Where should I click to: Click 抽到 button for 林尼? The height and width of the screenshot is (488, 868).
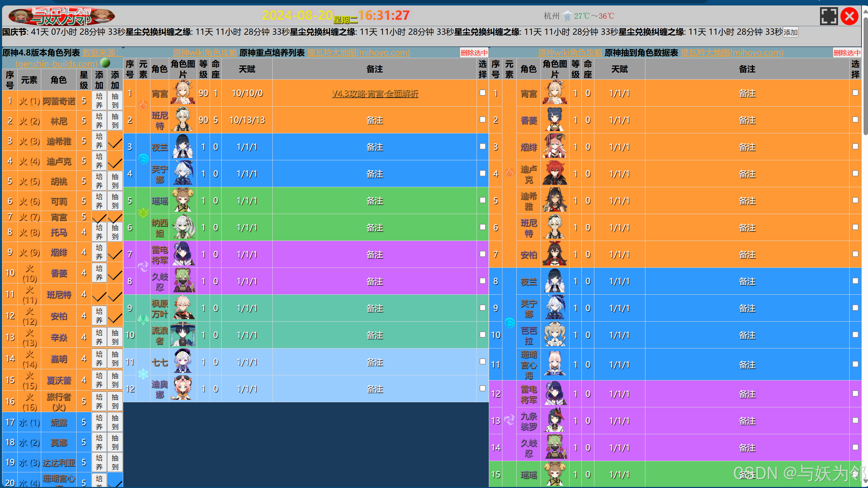(115, 120)
